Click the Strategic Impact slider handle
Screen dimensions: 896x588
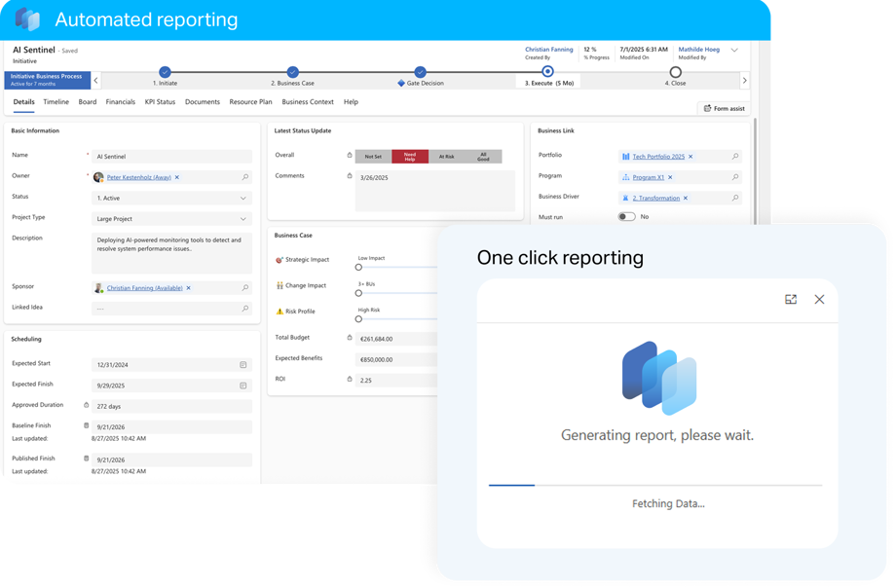point(358,268)
